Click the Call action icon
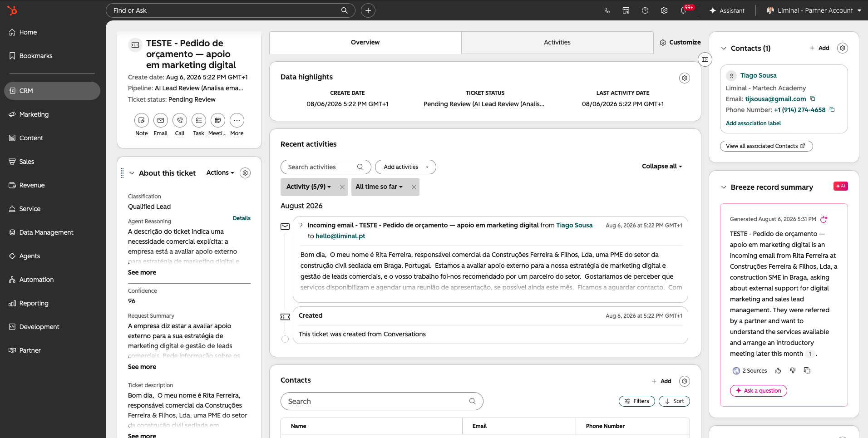This screenshot has height=438, width=868. [180, 120]
